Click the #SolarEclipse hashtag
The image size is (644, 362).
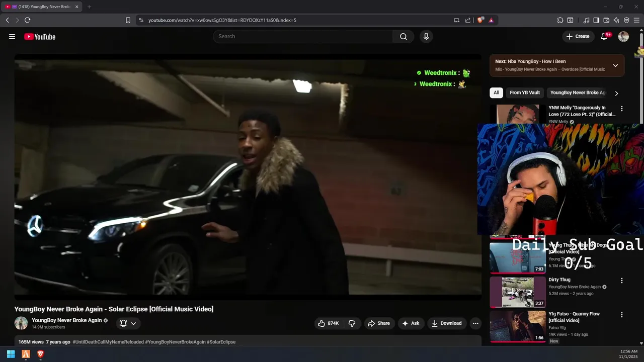[x=221, y=342]
